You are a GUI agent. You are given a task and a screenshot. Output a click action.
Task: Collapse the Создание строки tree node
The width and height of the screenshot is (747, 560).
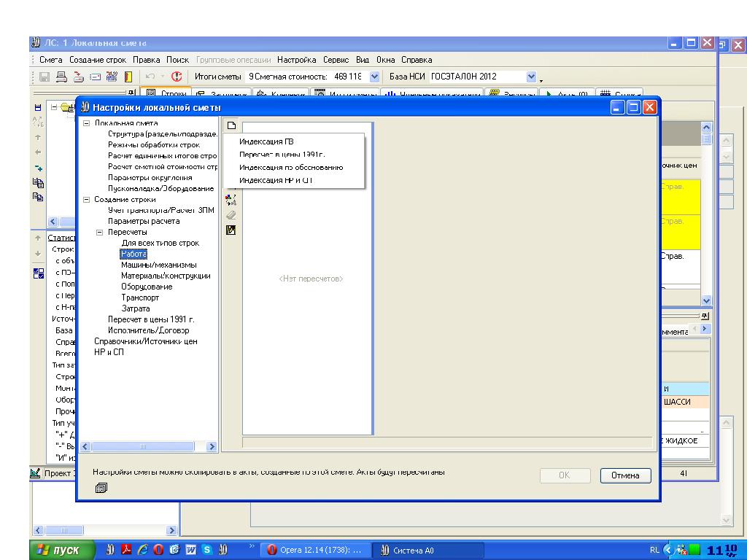(x=87, y=200)
